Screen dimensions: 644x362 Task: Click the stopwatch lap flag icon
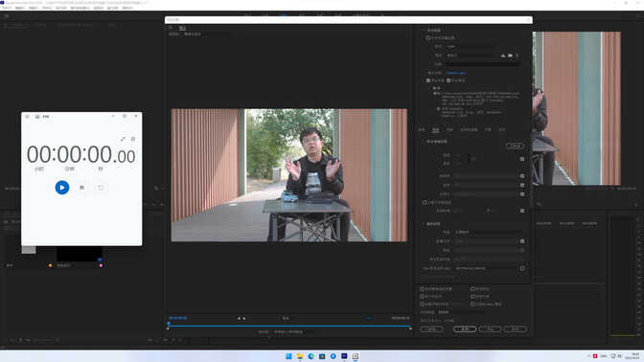81,188
